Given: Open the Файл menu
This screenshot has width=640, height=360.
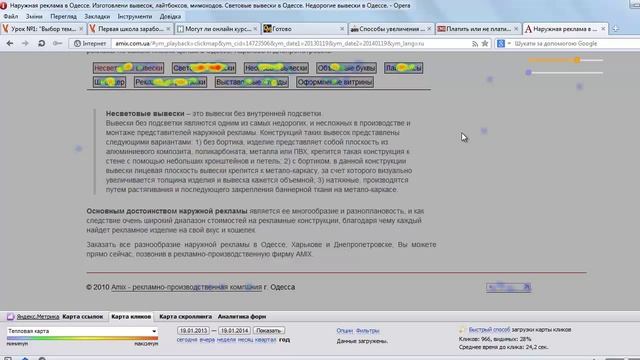Looking at the screenshot, I should pos(11,16).
